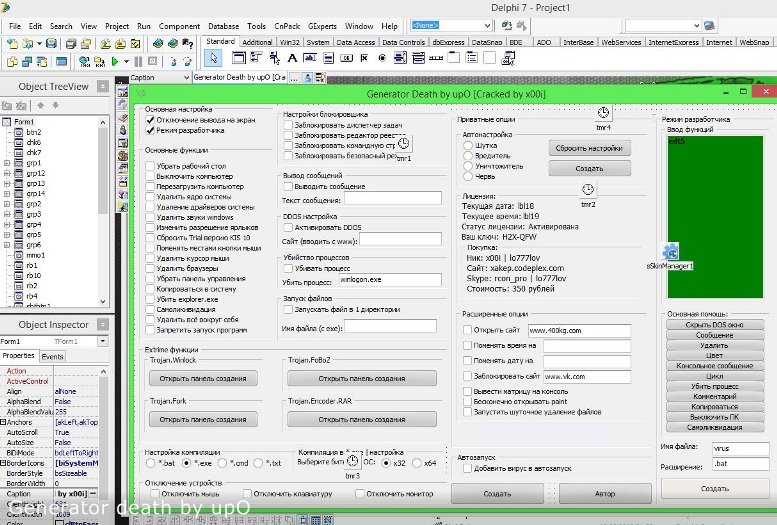
Task: Select the 'Шутка' radio button
Action: pyautogui.click(x=468, y=145)
